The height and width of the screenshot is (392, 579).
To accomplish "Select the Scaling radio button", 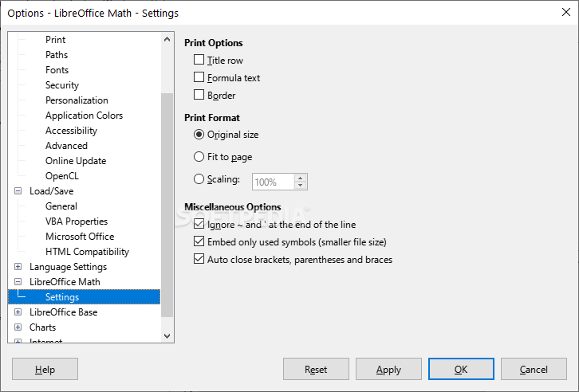I will point(199,179).
